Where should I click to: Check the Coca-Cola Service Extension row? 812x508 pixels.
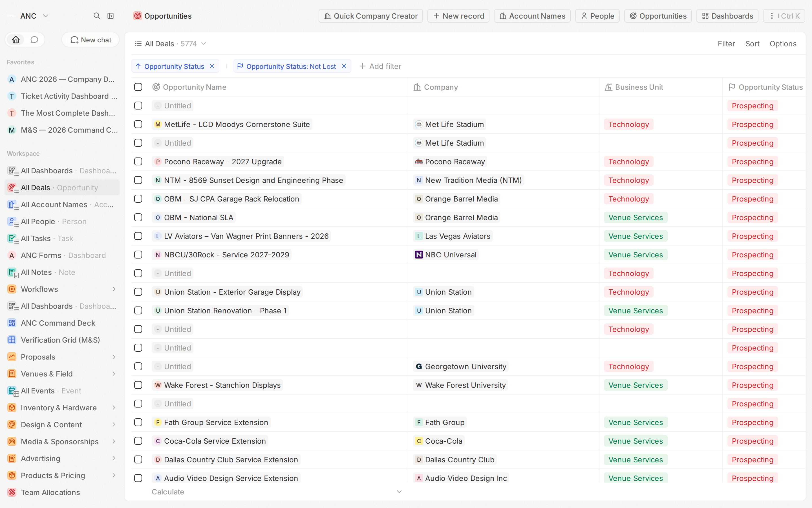(138, 441)
